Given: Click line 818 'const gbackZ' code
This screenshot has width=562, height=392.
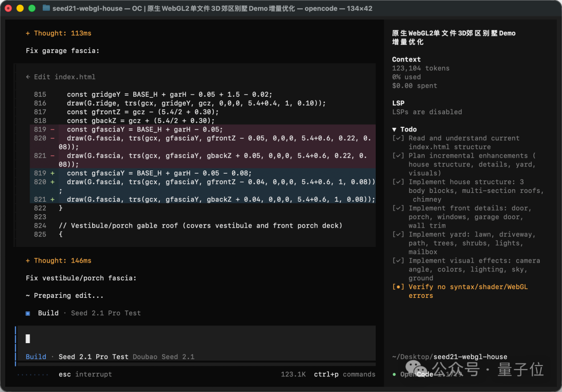Looking at the screenshot, I should [140, 121].
